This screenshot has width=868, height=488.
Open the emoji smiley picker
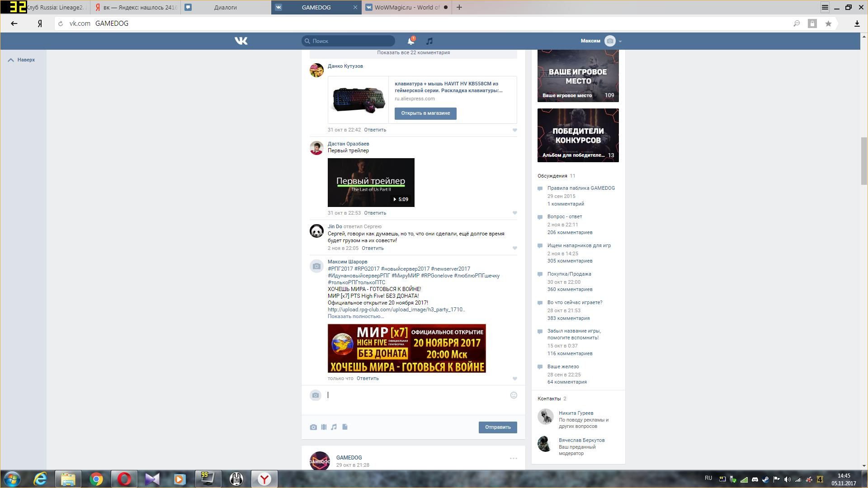tap(514, 395)
